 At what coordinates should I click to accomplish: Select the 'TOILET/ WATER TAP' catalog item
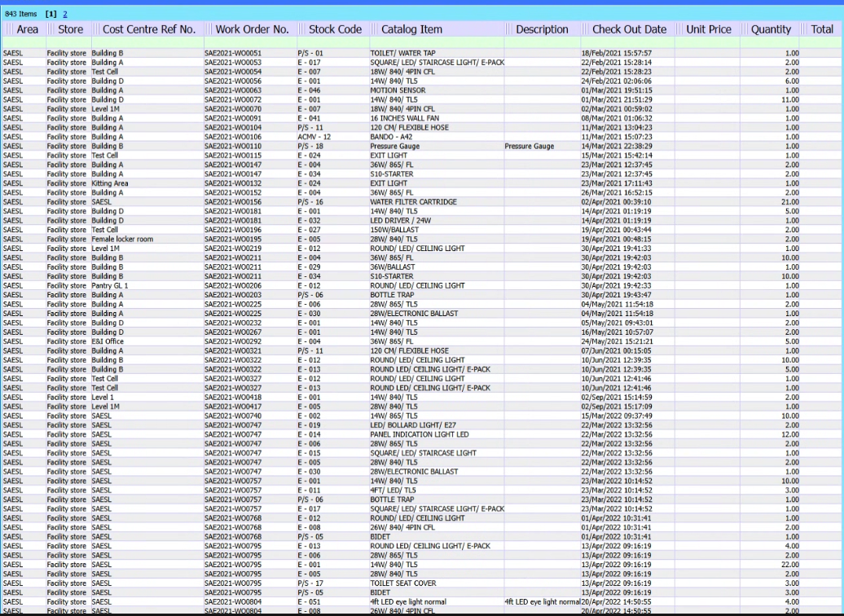point(402,53)
